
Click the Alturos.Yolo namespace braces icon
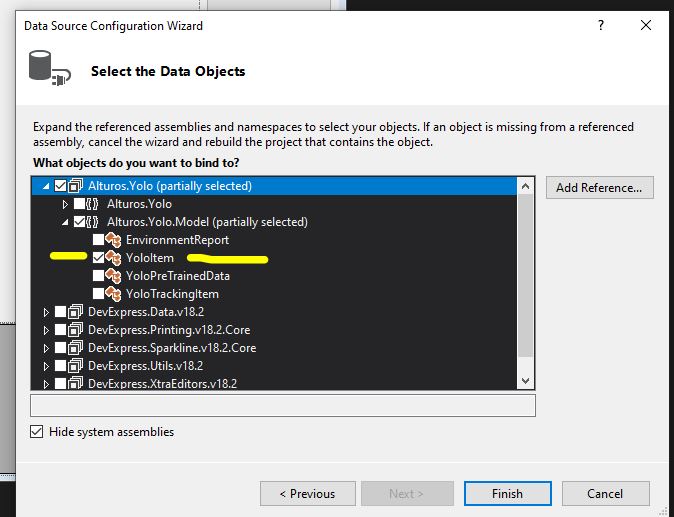pos(92,204)
